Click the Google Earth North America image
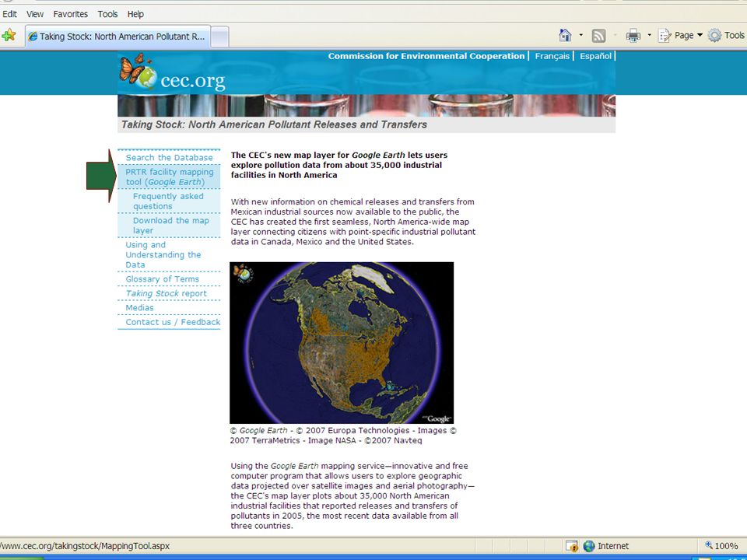Screen dimensions: 747x560 coord(342,343)
